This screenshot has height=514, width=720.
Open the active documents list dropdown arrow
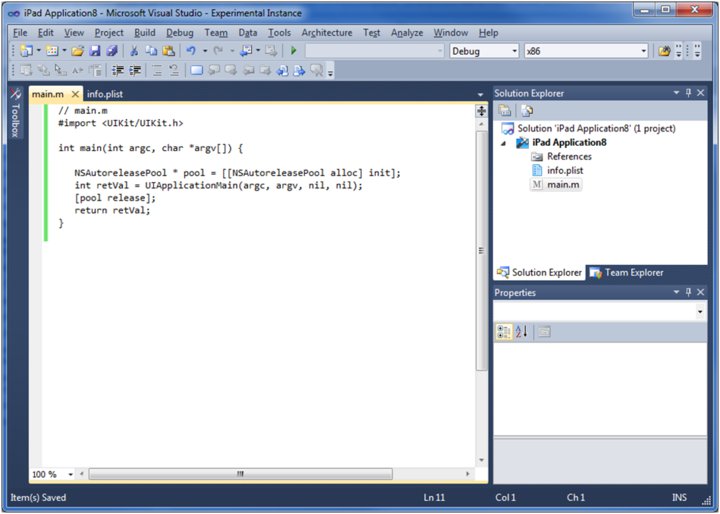(480, 94)
